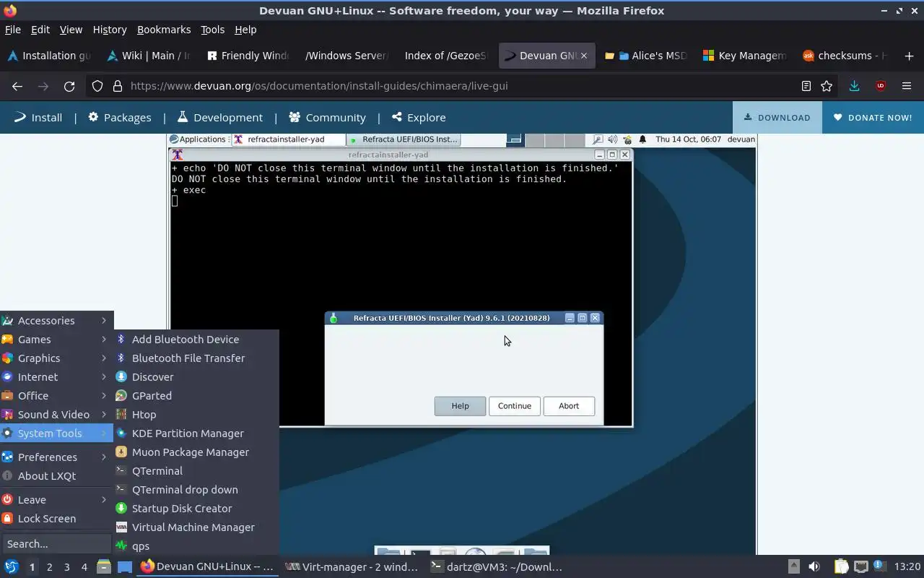Open Packages section on Devuan site

pyautogui.click(x=120, y=117)
